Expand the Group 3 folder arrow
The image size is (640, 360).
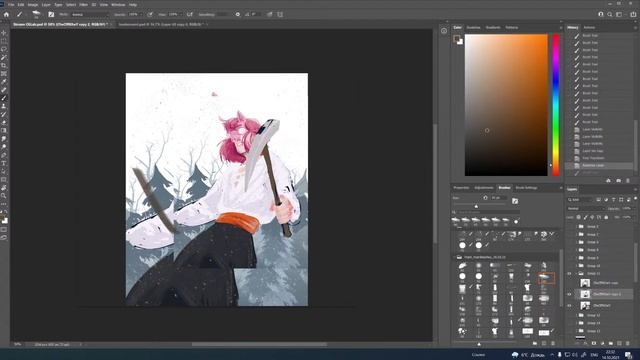[x=576, y=227]
